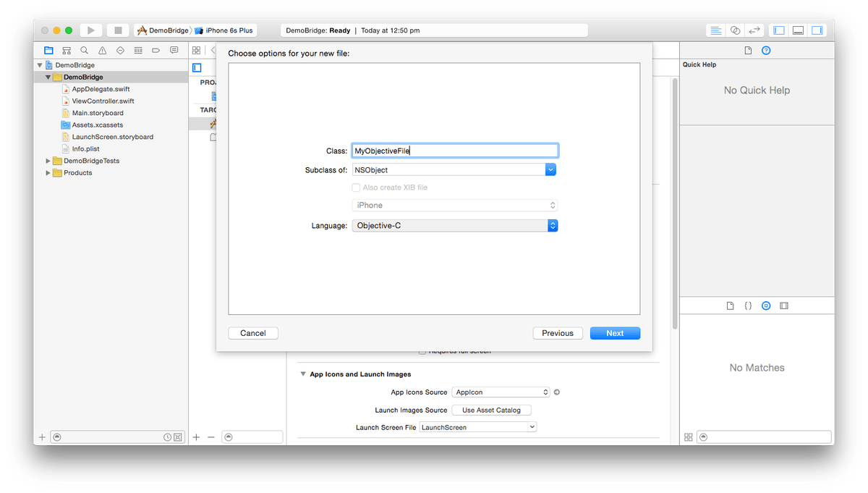Screen dimensions: 868x493
Task: Go back with the Previous button
Action: tap(558, 333)
